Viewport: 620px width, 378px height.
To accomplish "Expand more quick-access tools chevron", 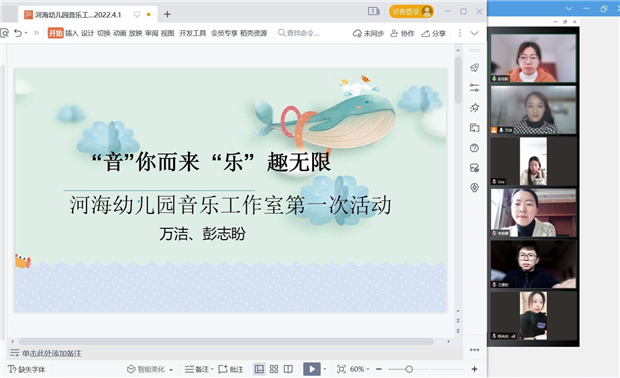I will (x=37, y=33).
